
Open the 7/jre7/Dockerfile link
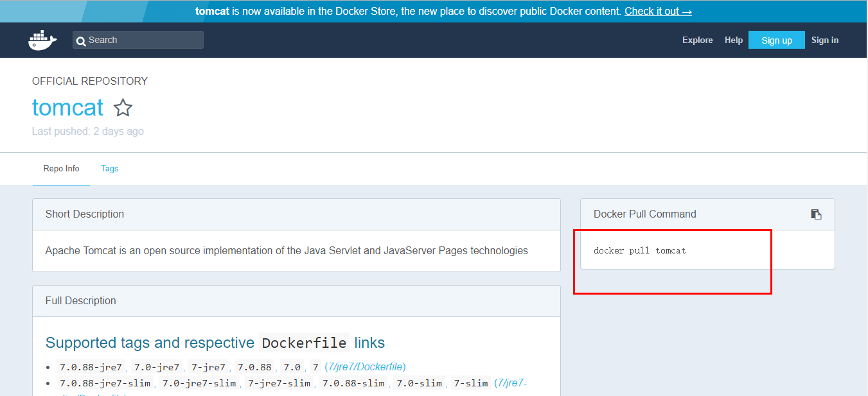(365, 367)
